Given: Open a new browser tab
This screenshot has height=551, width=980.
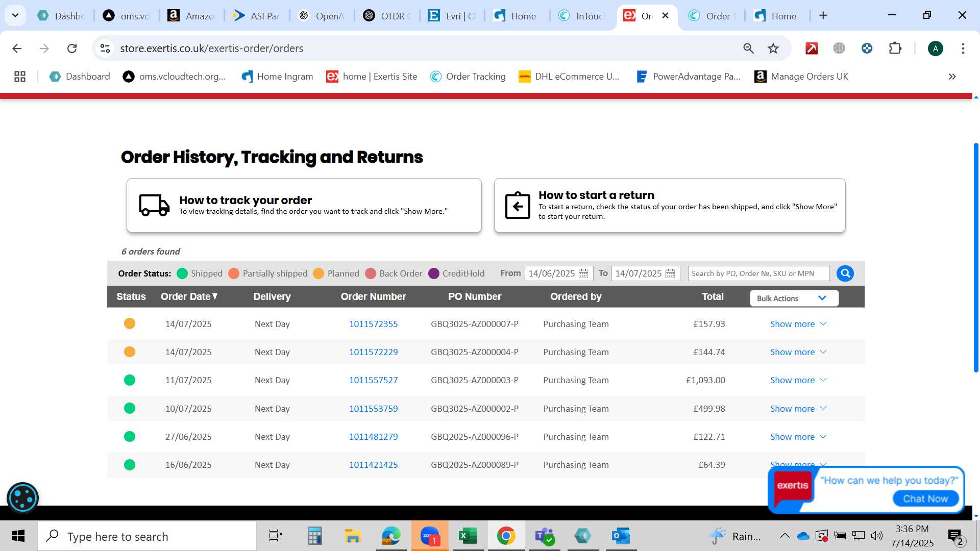Looking at the screenshot, I should pyautogui.click(x=823, y=16).
